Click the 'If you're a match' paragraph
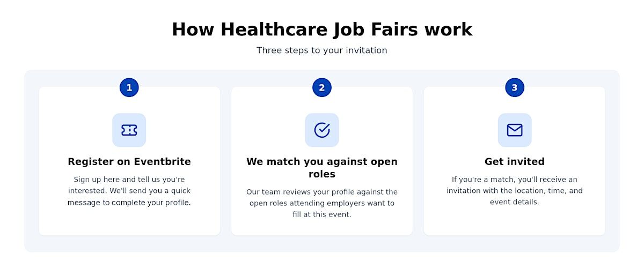 515,191
